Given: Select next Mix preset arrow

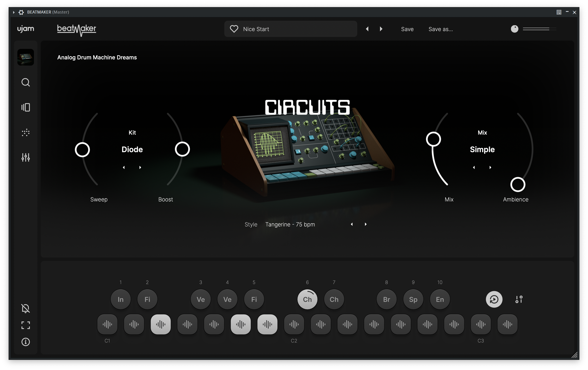Looking at the screenshot, I should (x=490, y=167).
